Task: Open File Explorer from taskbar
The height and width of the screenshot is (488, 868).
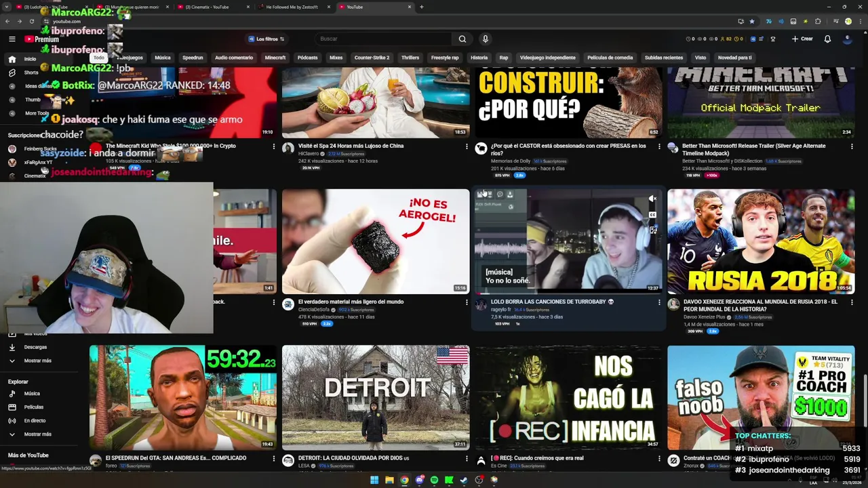Action: (x=389, y=480)
